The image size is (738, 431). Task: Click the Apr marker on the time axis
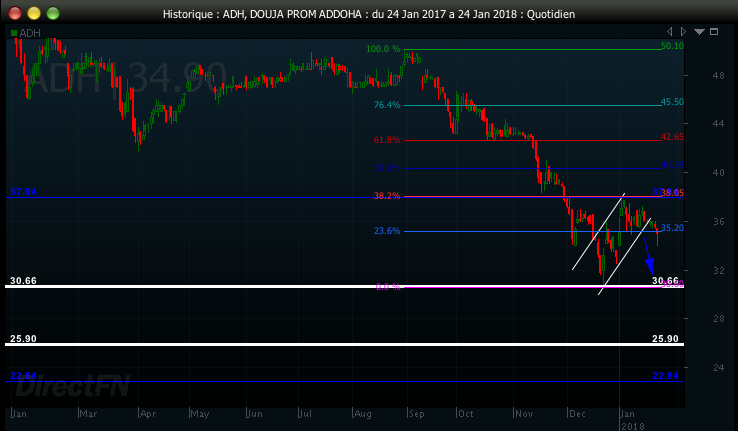[x=148, y=413]
